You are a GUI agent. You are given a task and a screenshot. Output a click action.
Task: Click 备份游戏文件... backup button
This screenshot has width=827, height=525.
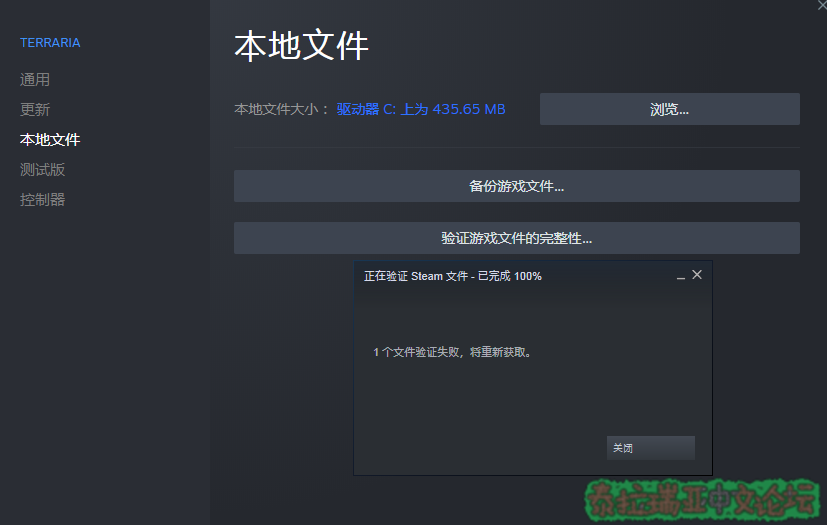coord(516,186)
